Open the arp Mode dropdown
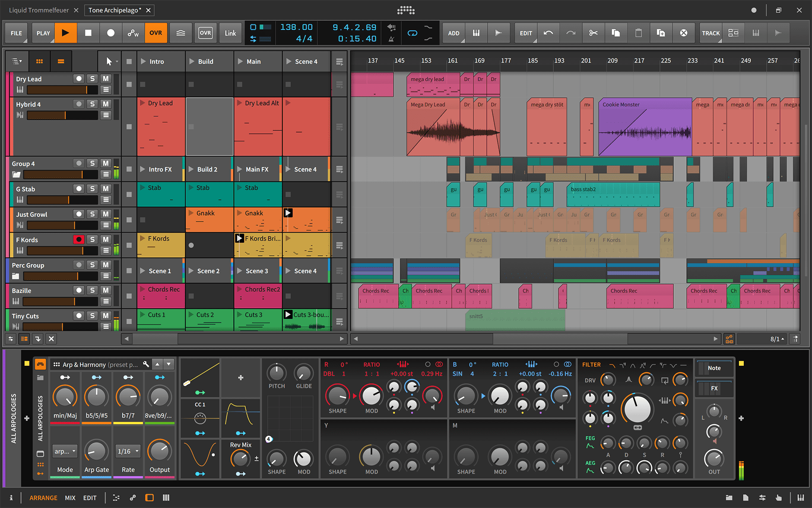812x508 pixels. pos(65,451)
